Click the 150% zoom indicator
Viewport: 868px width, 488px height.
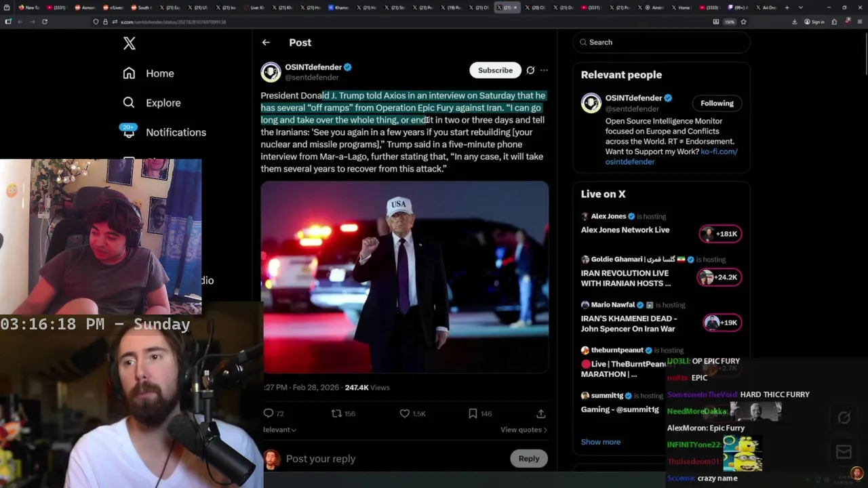coord(730,22)
